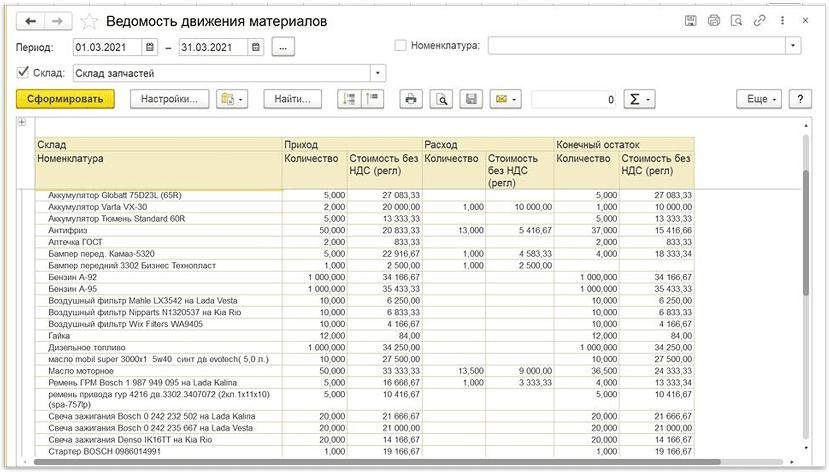The height and width of the screenshot is (473, 829).
Task: Get a link with the chain icon
Action: (x=760, y=21)
